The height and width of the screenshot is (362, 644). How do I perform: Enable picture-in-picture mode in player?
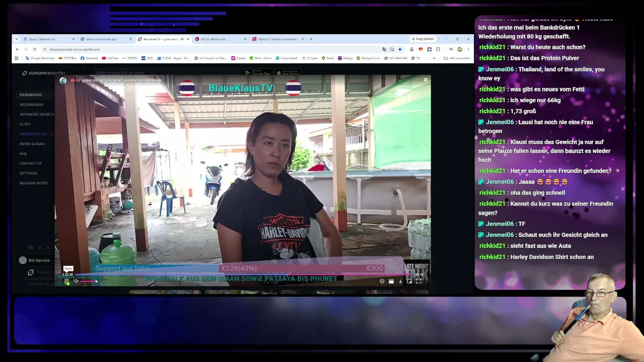click(409, 281)
